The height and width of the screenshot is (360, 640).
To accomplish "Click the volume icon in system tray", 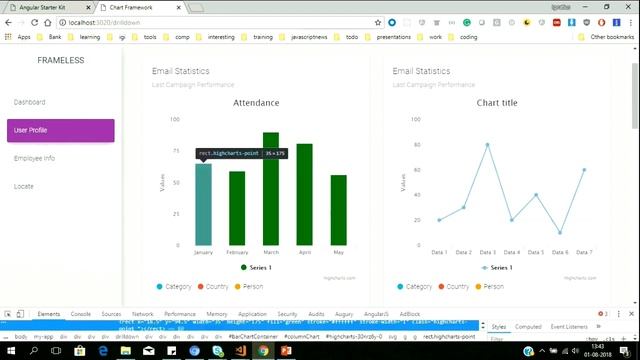I will click(575, 351).
